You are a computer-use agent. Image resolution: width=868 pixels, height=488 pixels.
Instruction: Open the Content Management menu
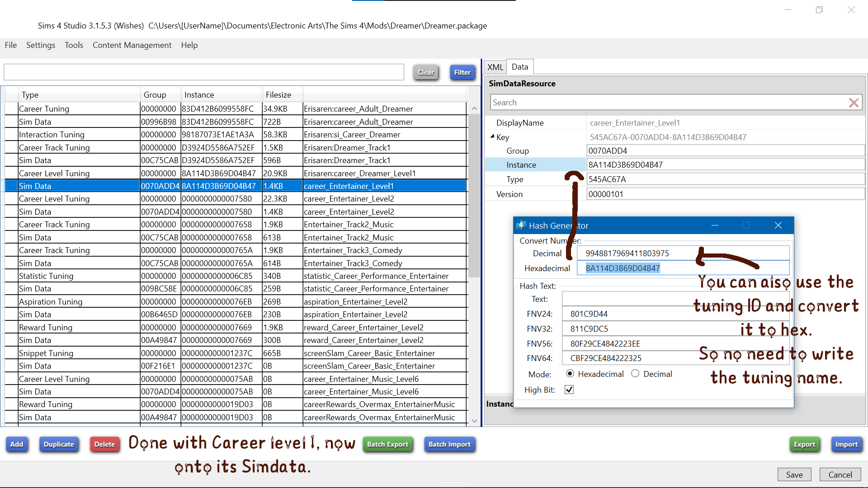tap(132, 45)
